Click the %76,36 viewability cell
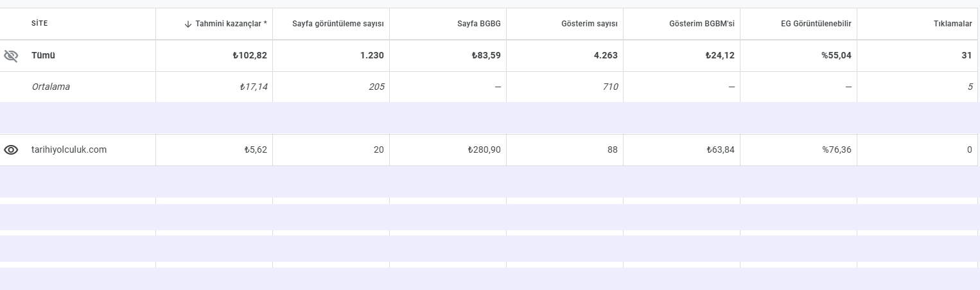The width and height of the screenshot is (980, 290). (x=837, y=149)
